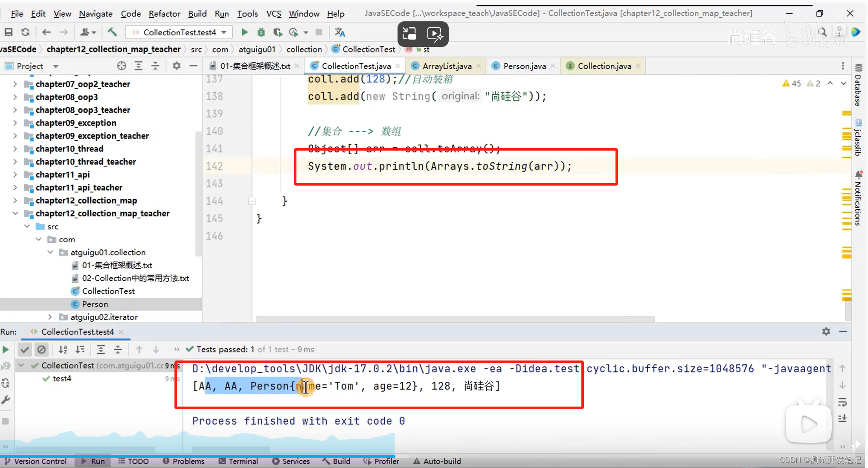Rerun tests in Run panel
This screenshot has width=868, height=468.
tap(6, 349)
